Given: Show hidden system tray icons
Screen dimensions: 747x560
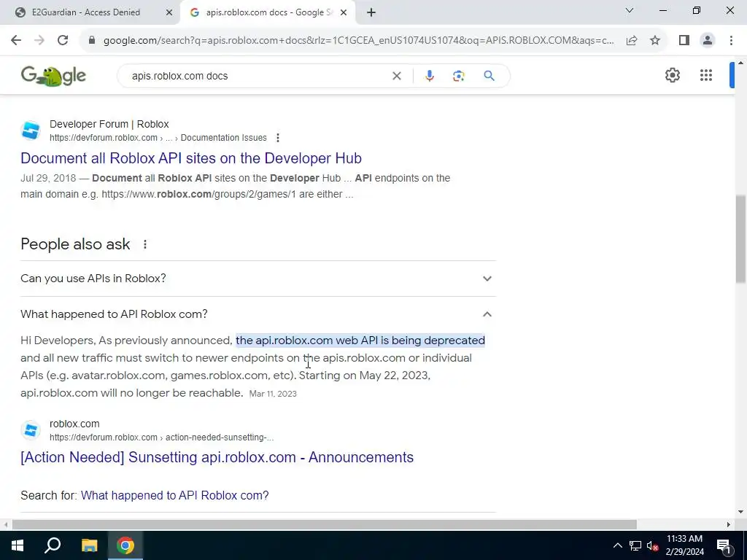Looking at the screenshot, I should [617, 545].
